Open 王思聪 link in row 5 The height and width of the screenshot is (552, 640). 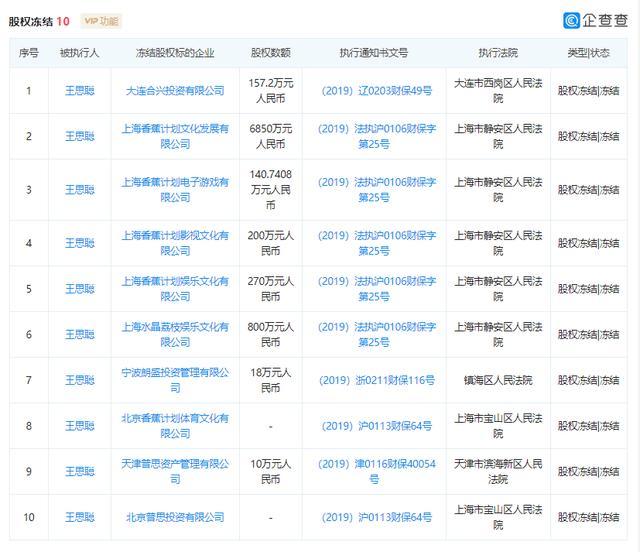pyautogui.click(x=80, y=289)
